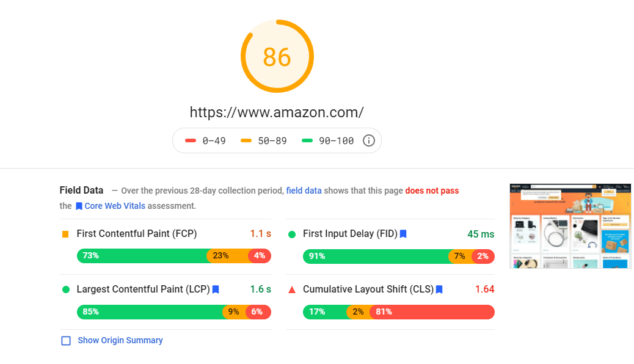Select the bookmark icon beside FID
The image size is (634, 364).
click(403, 233)
